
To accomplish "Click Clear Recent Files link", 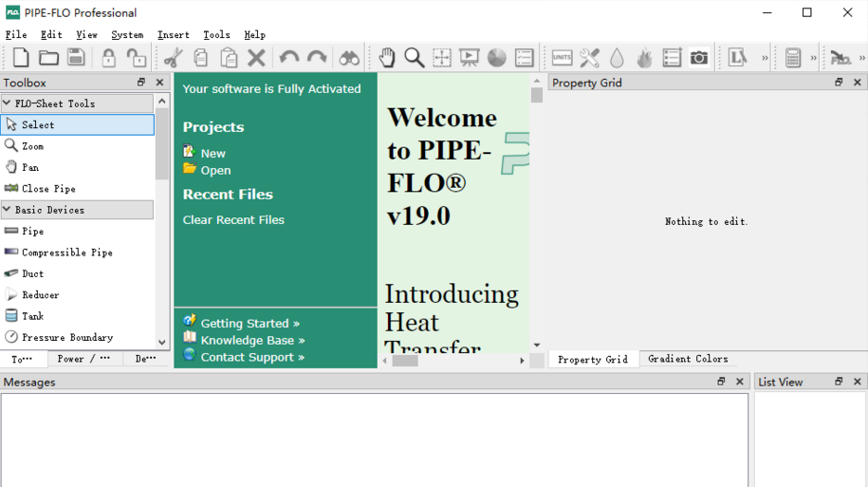I will [233, 220].
